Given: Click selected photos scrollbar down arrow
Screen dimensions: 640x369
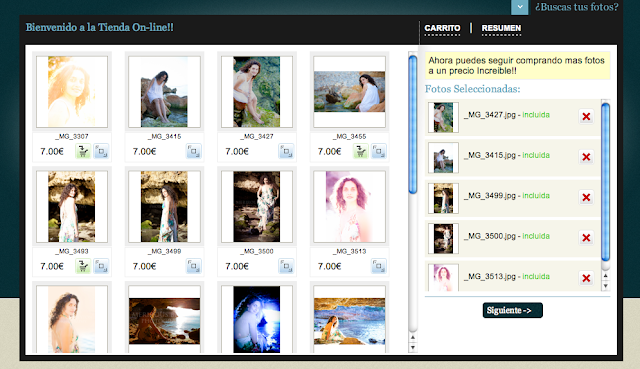Looking at the screenshot, I should 606,286.
